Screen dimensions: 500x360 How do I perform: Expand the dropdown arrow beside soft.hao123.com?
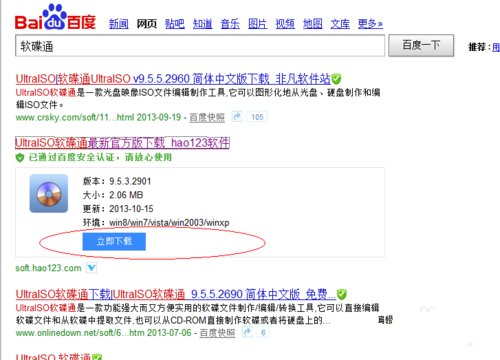(92, 268)
